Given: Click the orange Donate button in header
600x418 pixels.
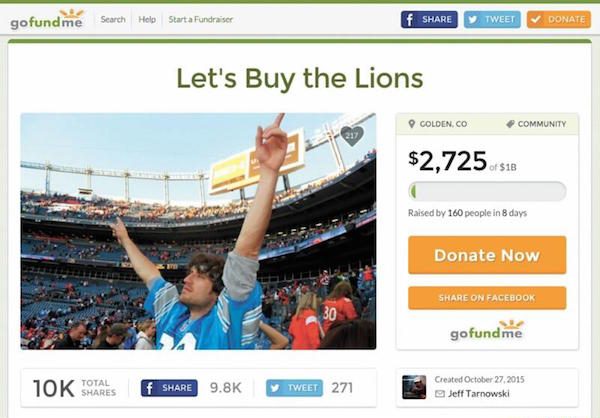Looking at the screenshot, I should coord(558,20).
